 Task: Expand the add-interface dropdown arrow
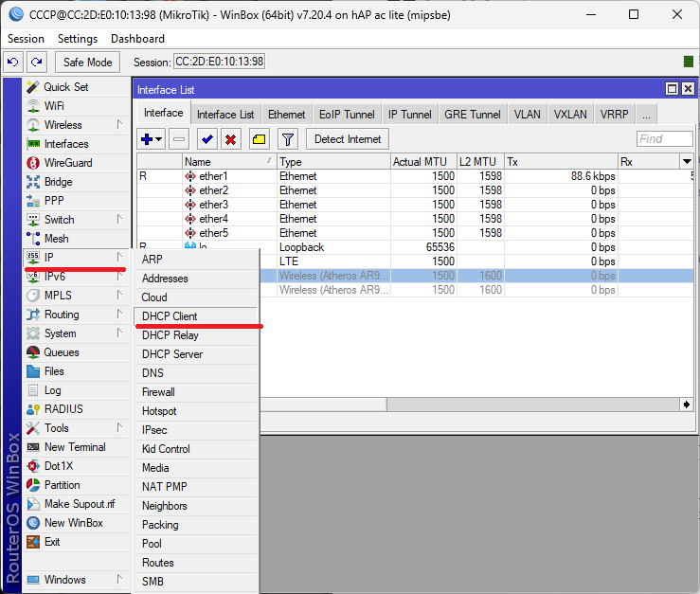point(159,139)
